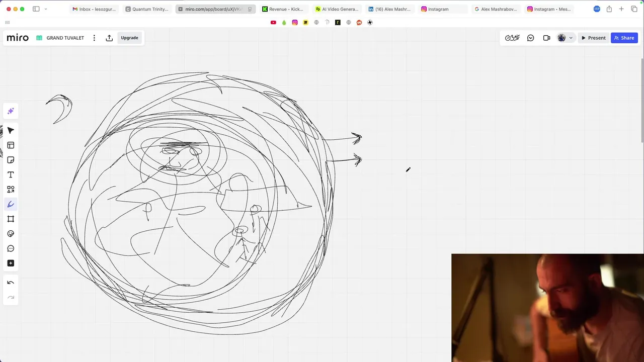This screenshot has height=362, width=644.
Task: Click the webcam video overlay thumbnail
Action: pos(547,308)
